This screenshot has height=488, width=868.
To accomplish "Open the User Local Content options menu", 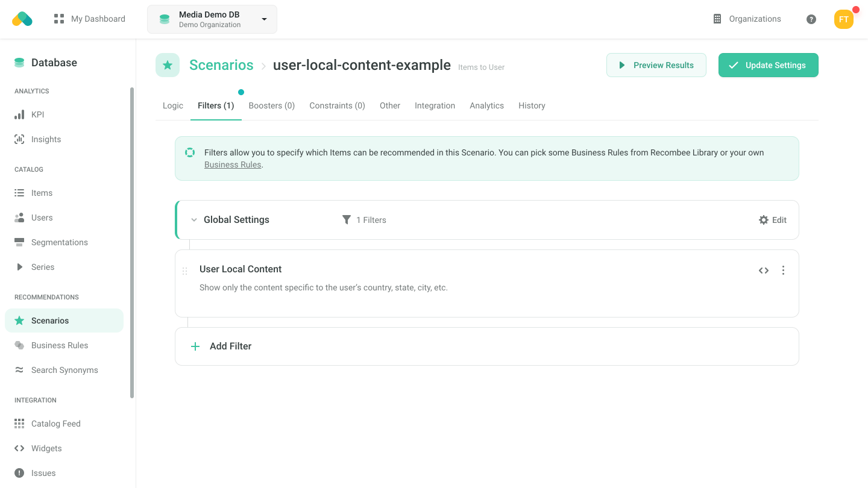I will (x=783, y=270).
